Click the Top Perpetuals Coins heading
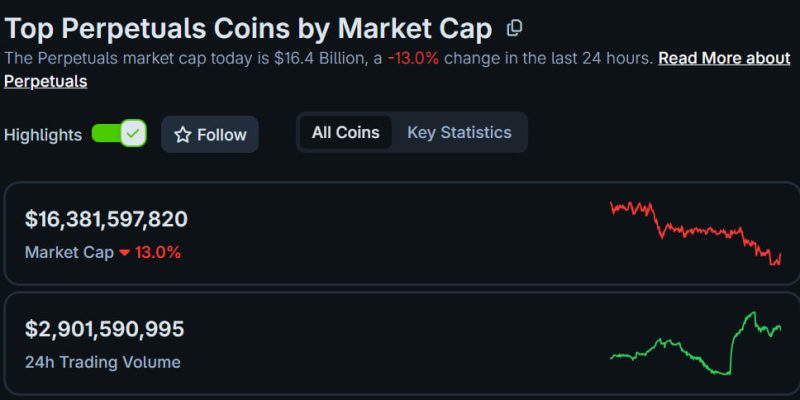This screenshot has height=400, width=800. coord(248,28)
